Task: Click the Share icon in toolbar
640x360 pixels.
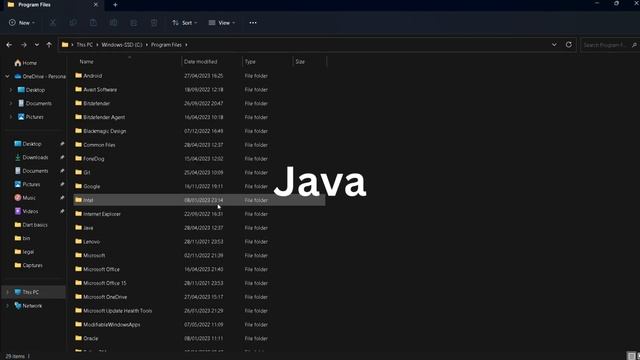Action: (x=133, y=23)
